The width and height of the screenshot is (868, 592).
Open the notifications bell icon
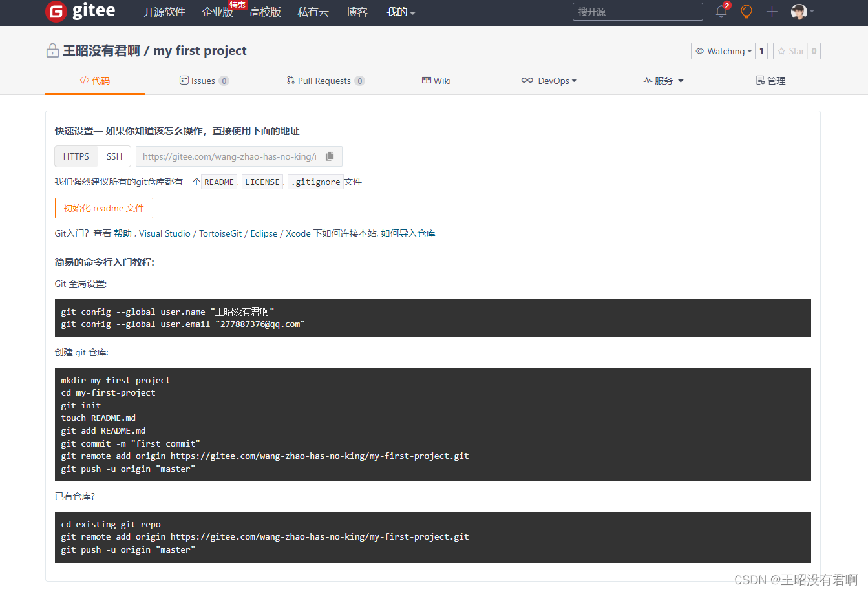tap(721, 12)
